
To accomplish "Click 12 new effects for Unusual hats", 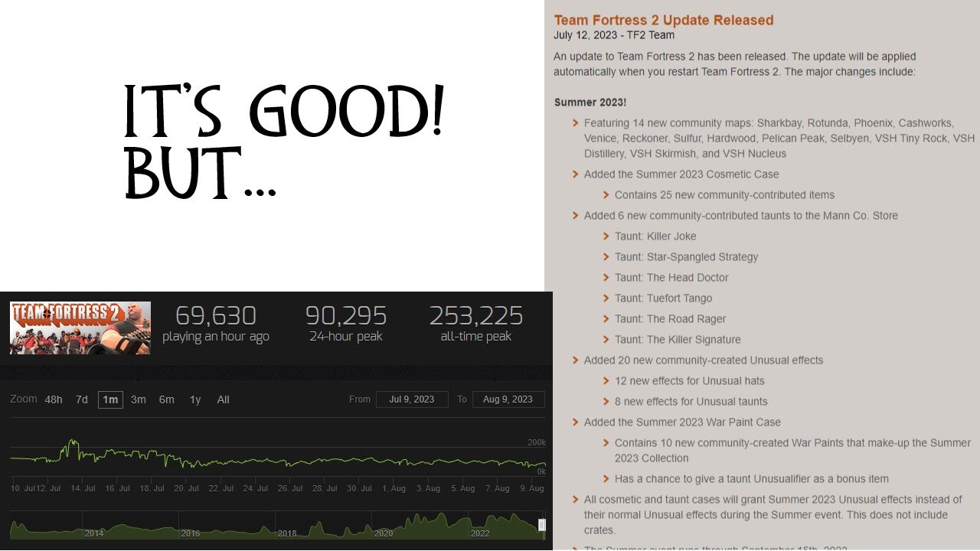I will (690, 381).
